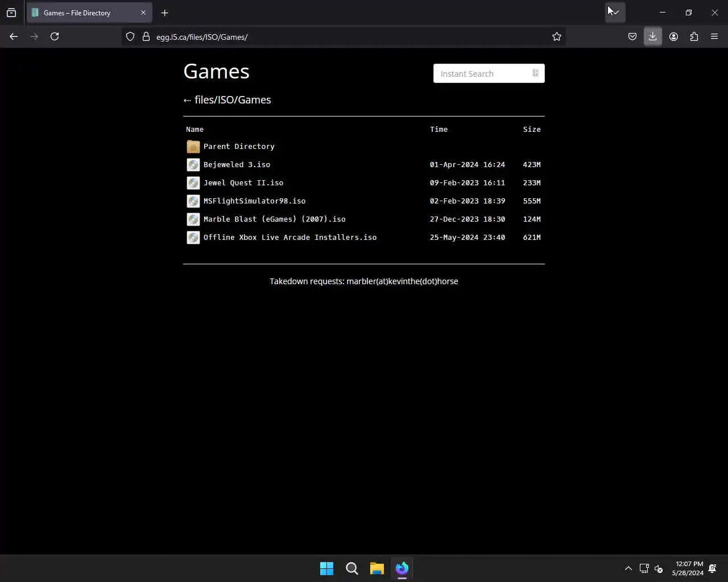Select the 555M file size
The width and height of the screenshot is (728, 582).
[532, 201]
